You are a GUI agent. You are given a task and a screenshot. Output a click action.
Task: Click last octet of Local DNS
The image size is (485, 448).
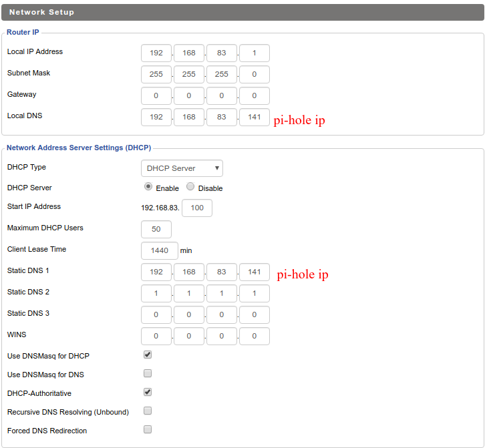click(255, 117)
